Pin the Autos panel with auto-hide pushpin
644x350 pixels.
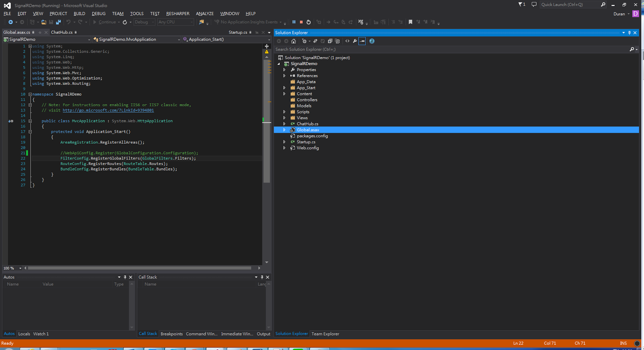125,277
